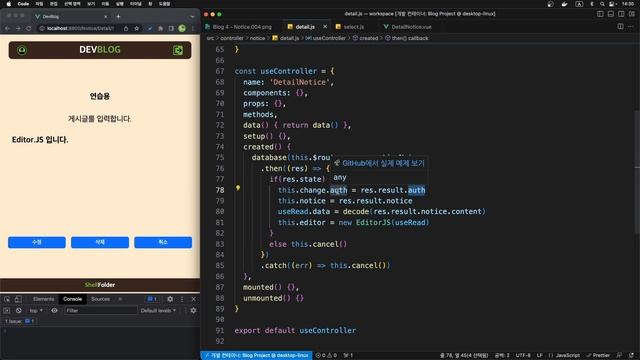
Task: Click the DEVBLOG title logo
Action: [x=100, y=50]
